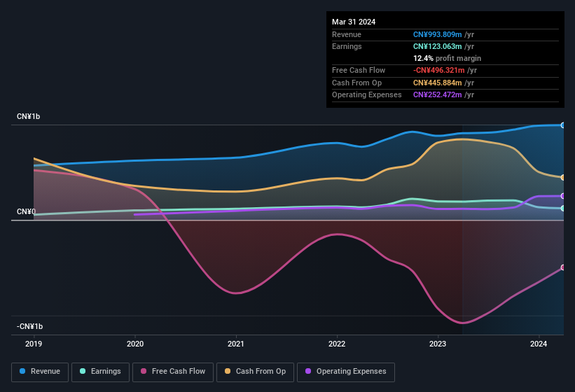Select the Earnings endpoint marker on chart
Image resolution: width=575 pixels, height=392 pixels.
(x=562, y=208)
